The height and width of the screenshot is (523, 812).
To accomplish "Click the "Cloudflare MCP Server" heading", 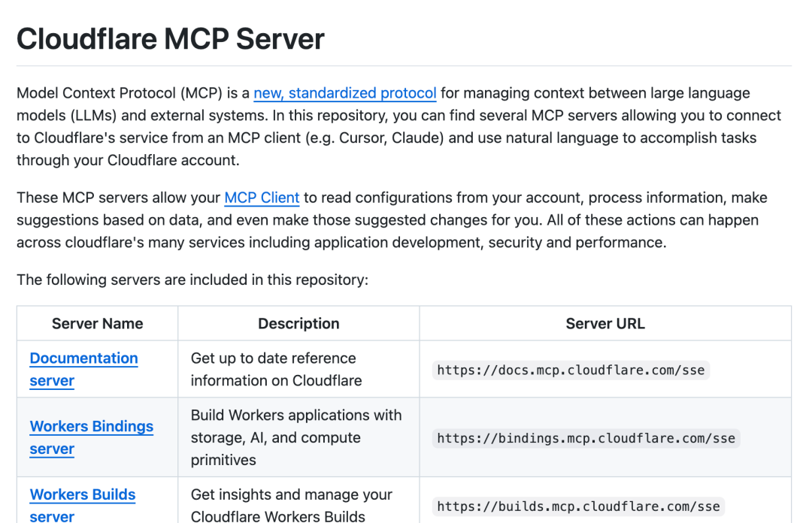I will pos(171,38).
